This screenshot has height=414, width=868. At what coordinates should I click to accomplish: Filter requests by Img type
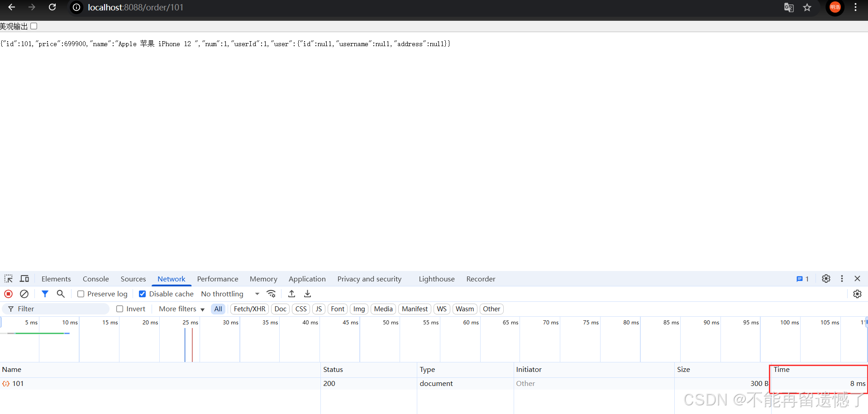[x=359, y=309]
